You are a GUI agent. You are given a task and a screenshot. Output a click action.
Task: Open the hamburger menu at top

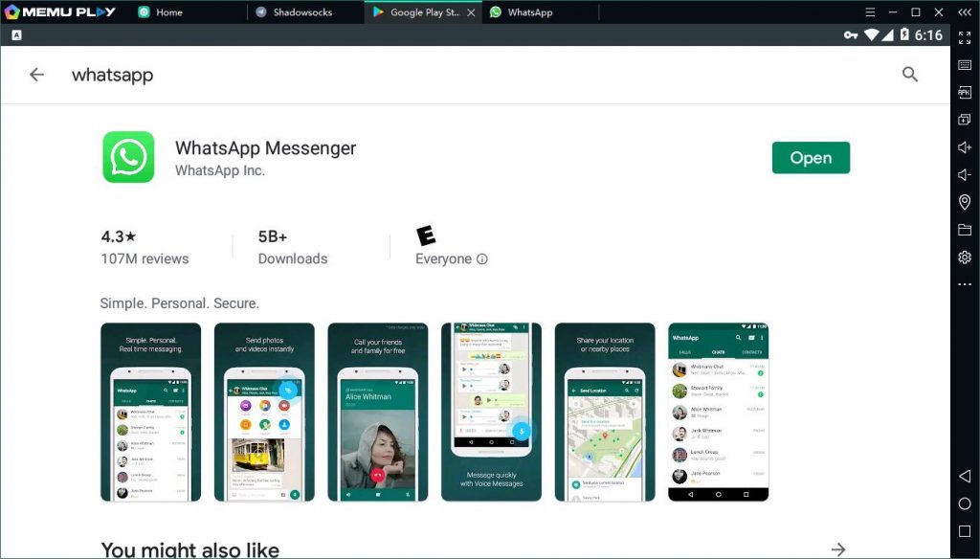(x=869, y=12)
